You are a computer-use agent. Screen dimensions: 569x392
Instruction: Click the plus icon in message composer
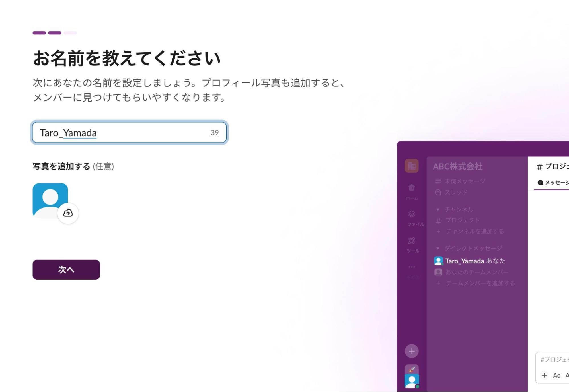click(x=544, y=375)
